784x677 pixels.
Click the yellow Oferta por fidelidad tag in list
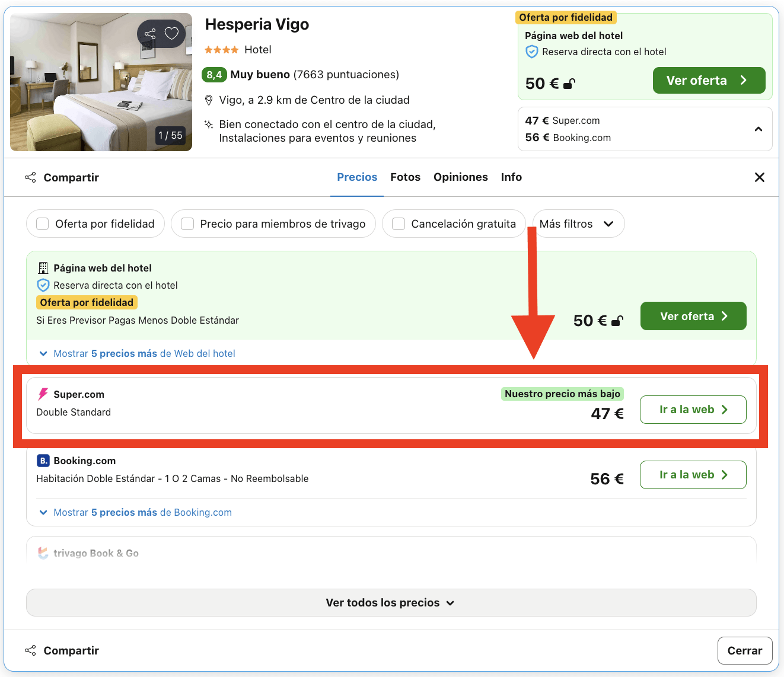pos(87,302)
